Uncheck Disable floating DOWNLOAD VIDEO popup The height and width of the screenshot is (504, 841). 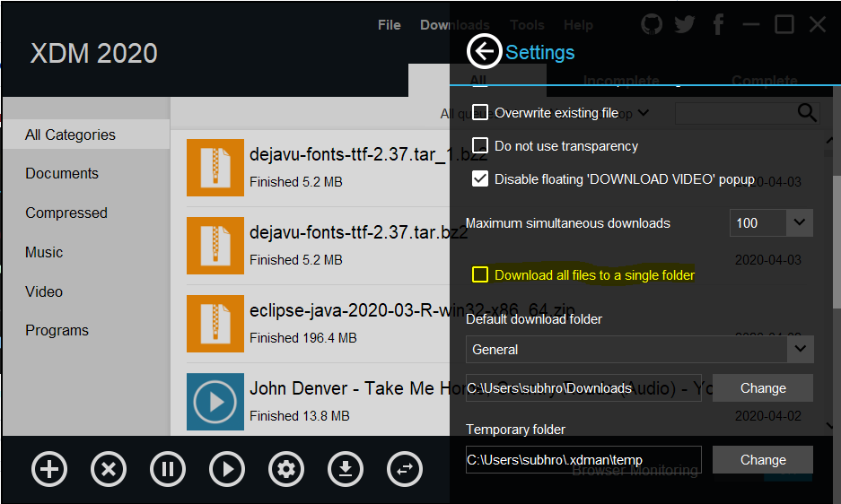pyautogui.click(x=480, y=178)
